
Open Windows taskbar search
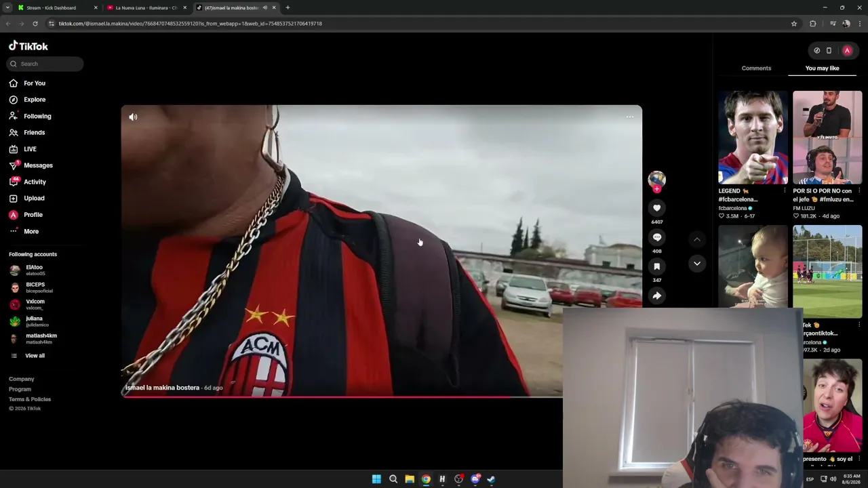click(393, 479)
